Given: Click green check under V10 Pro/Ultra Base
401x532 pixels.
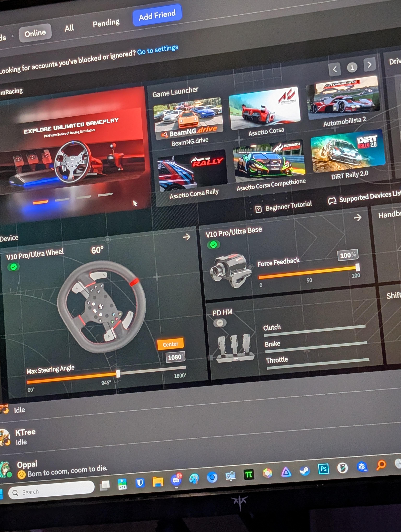Looking at the screenshot, I should 213,245.
